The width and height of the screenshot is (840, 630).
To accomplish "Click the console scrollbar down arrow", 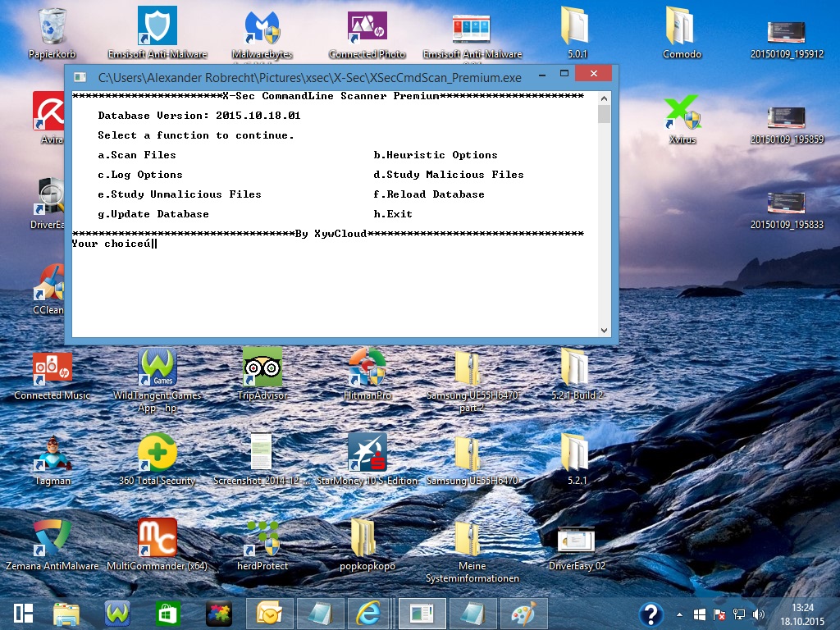I will click(604, 331).
